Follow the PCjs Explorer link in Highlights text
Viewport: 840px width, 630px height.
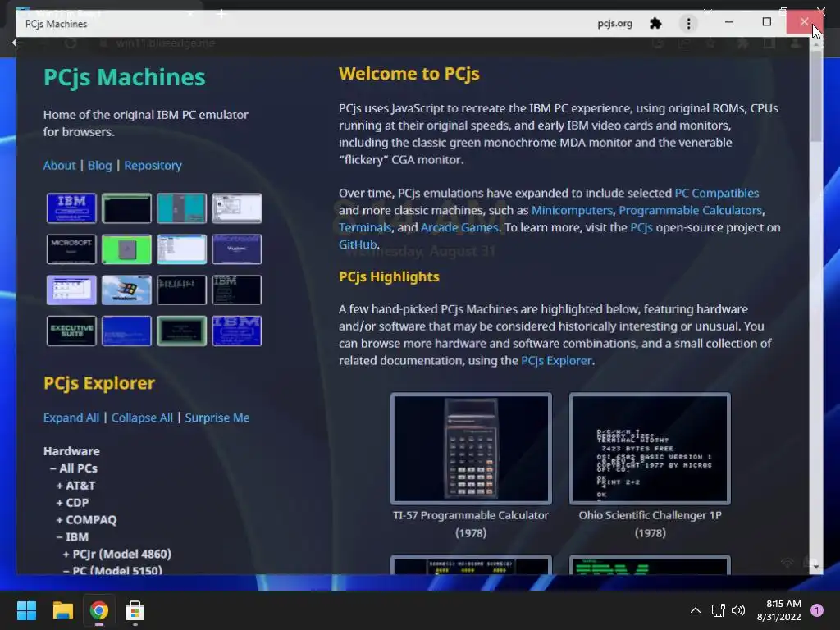tap(556, 361)
